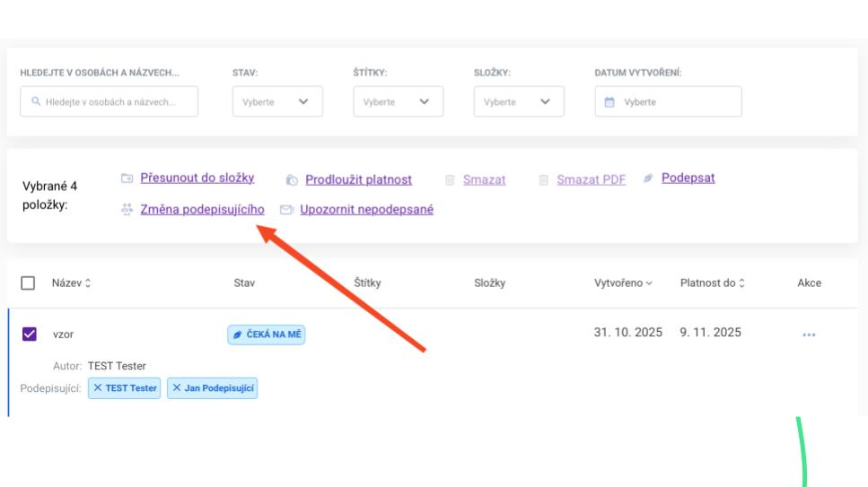Click the Upozornit nepodepsané link
This screenshot has height=487, width=868.
click(x=366, y=210)
